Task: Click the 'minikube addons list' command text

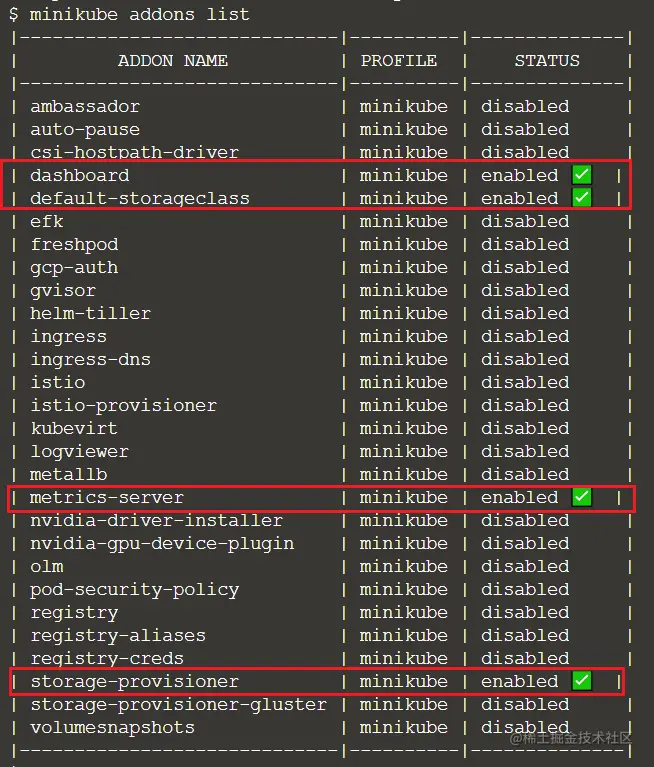Action: click(139, 14)
